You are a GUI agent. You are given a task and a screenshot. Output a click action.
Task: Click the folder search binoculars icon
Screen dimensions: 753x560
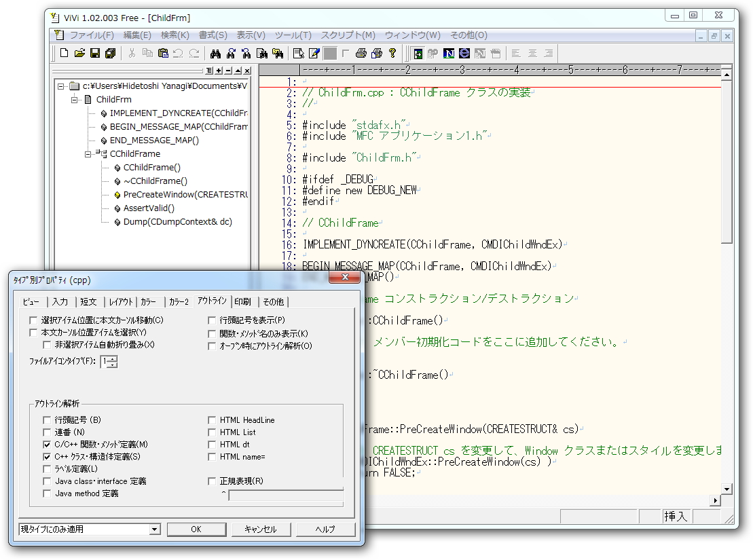278,54
